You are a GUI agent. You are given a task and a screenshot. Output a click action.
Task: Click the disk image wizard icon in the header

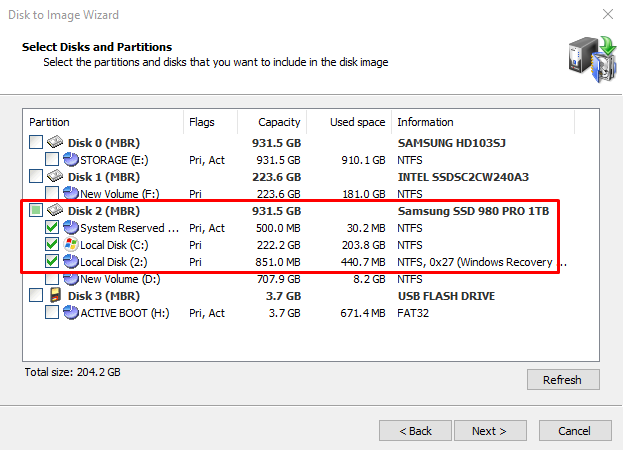point(592,59)
